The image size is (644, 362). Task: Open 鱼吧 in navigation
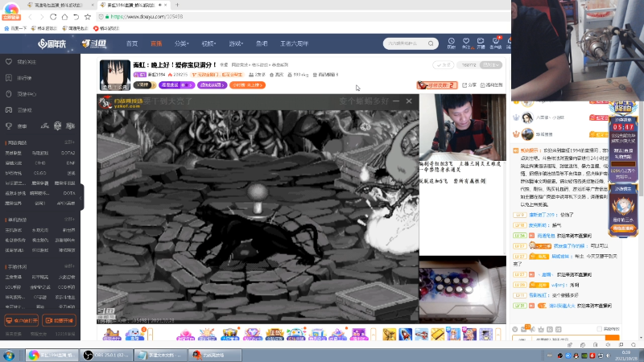coord(262,43)
